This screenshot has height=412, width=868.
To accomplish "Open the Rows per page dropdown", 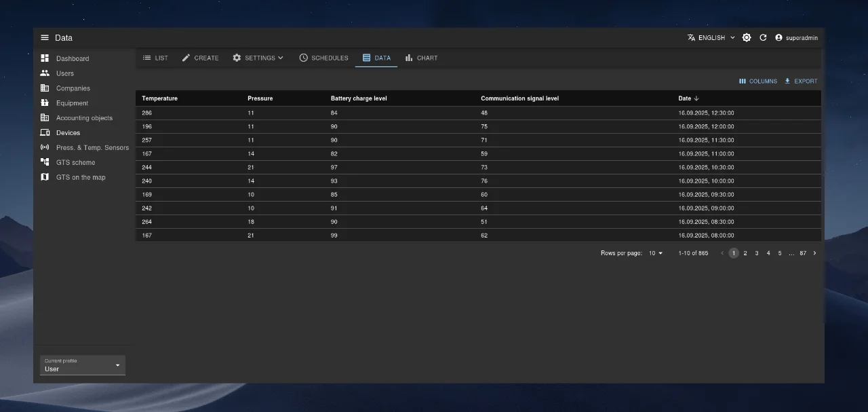I will click(656, 253).
